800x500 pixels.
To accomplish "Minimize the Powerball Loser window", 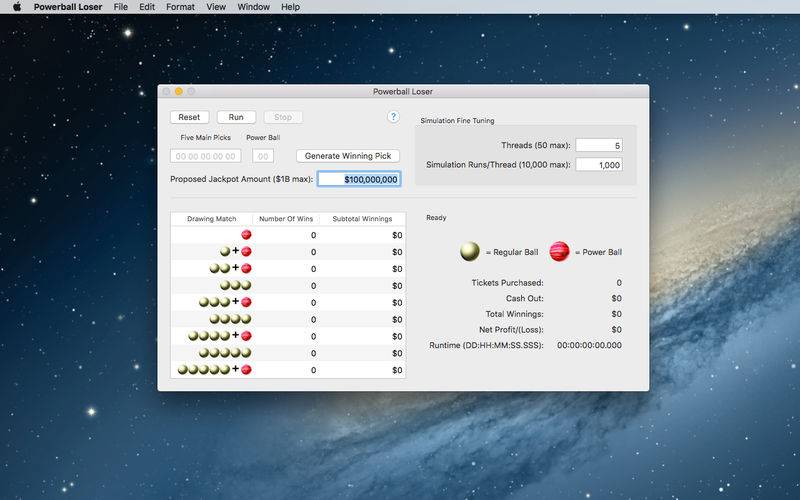I will pos(179,91).
